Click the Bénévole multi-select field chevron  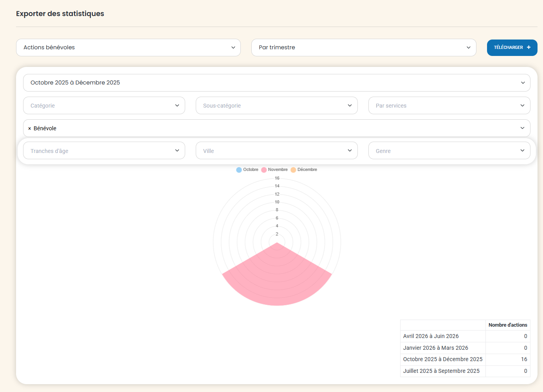pyautogui.click(x=522, y=128)
